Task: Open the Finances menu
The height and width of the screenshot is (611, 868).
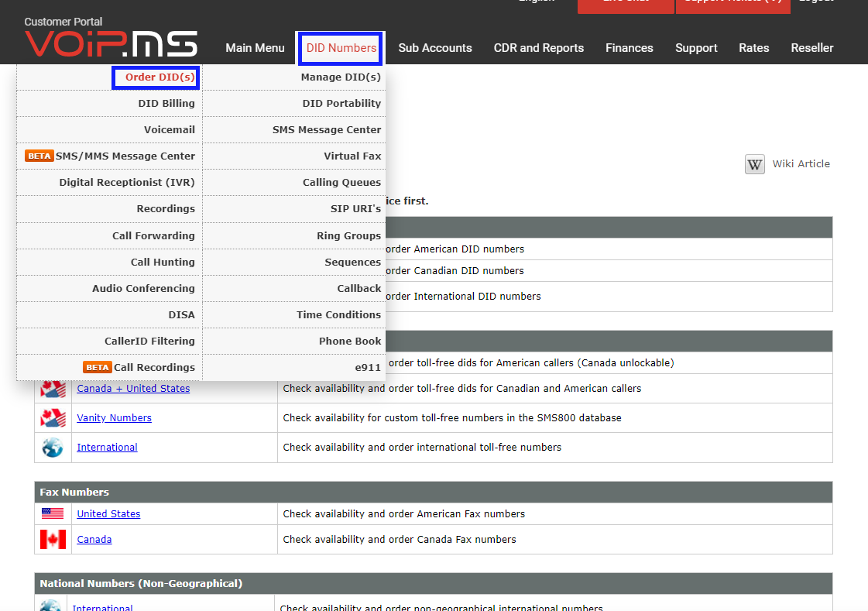Action: (x=630, y=48)
